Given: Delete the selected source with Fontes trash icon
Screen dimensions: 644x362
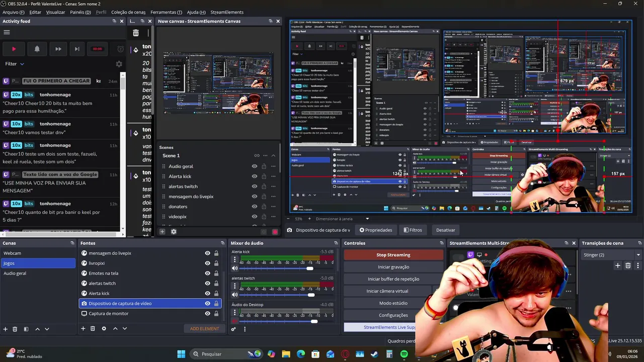Looking at the screenshot, I should pyautogui.click(x=93, y=329).
